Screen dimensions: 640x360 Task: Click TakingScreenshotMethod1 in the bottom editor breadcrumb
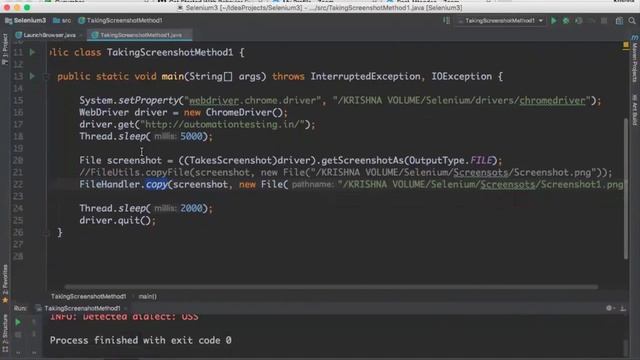pyautogui.click(x=89, y=296)
